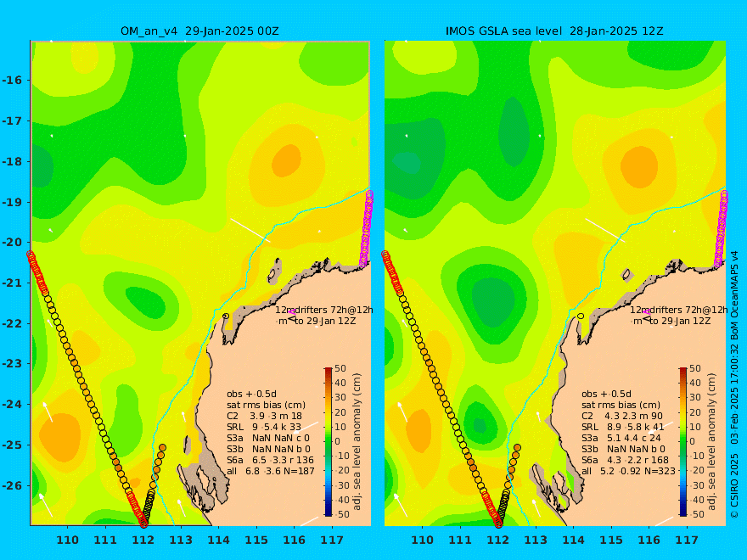The width and height of the screenshot is (747, 560).
Task: Click the 'S3b NaN NaN b 0' row in right map
Action: pyautogui.click(x=624, y=449)
